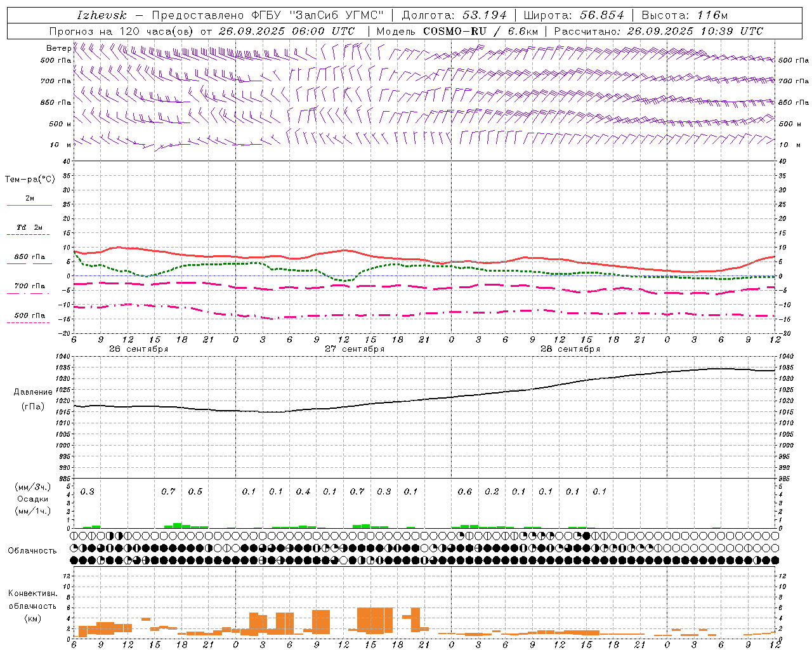Click the '0.4' precipitation value
Viewport: 812px width, 650px height.
click(303, 492)
